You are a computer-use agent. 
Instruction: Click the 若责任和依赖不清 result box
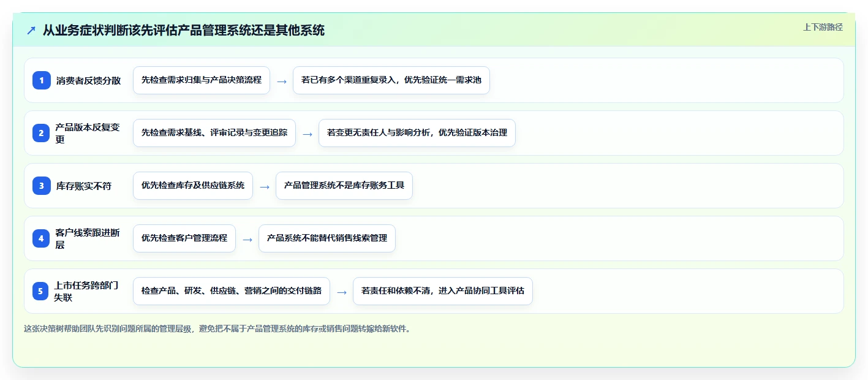pyautogui.click(x=443, y=291)
